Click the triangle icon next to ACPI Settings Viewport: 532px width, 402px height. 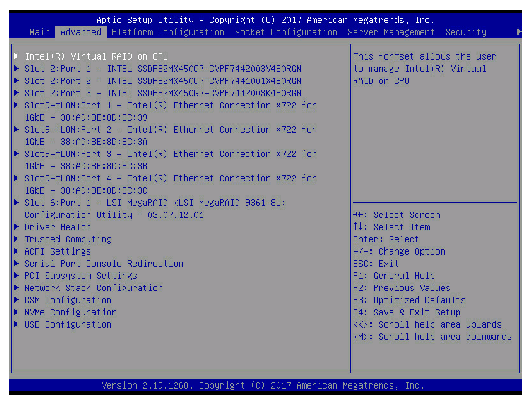[17, 251]
